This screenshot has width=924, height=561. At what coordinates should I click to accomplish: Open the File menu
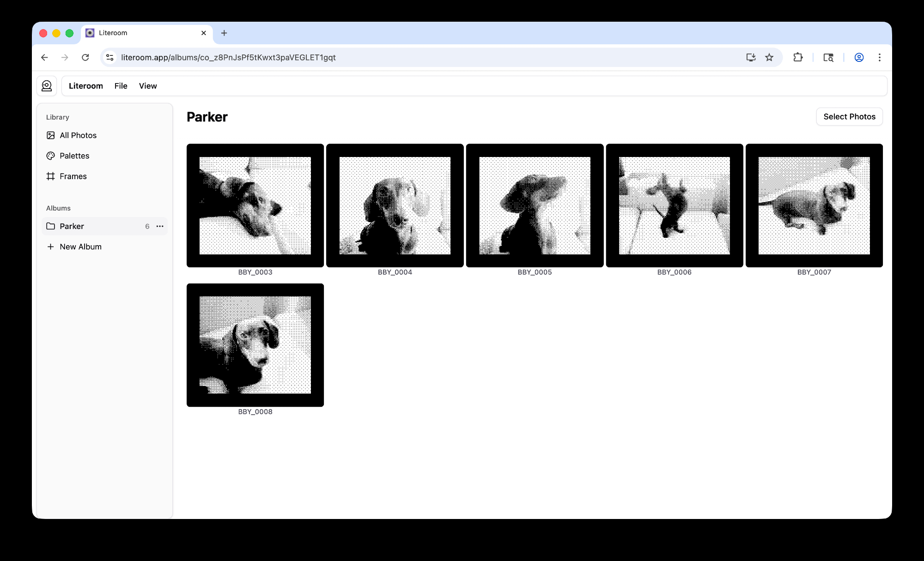[121, 86]
